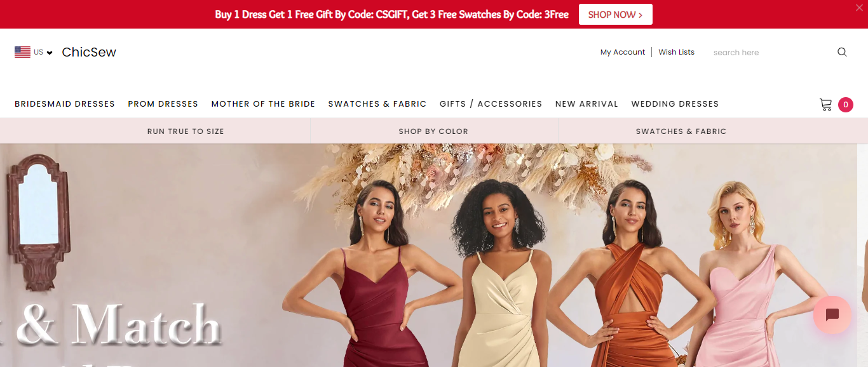
Task: Click the search magnifier icon
Action: tap(842, 52)
